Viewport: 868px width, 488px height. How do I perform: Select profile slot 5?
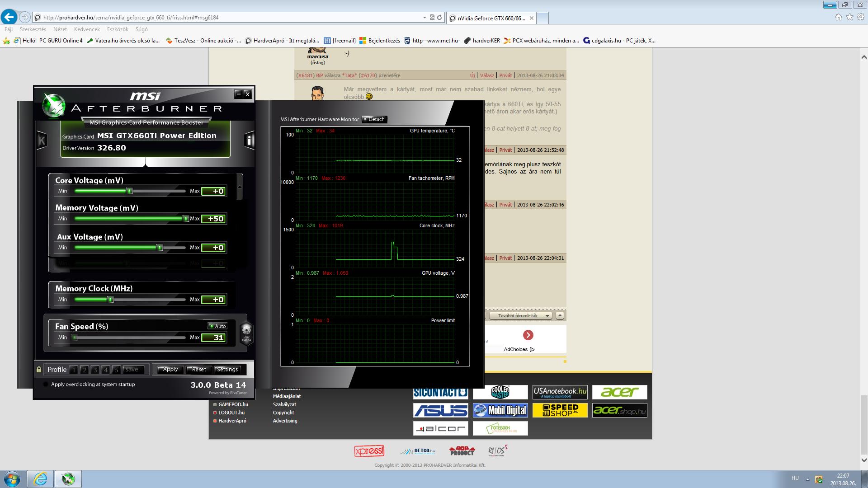tap(116, 370)
